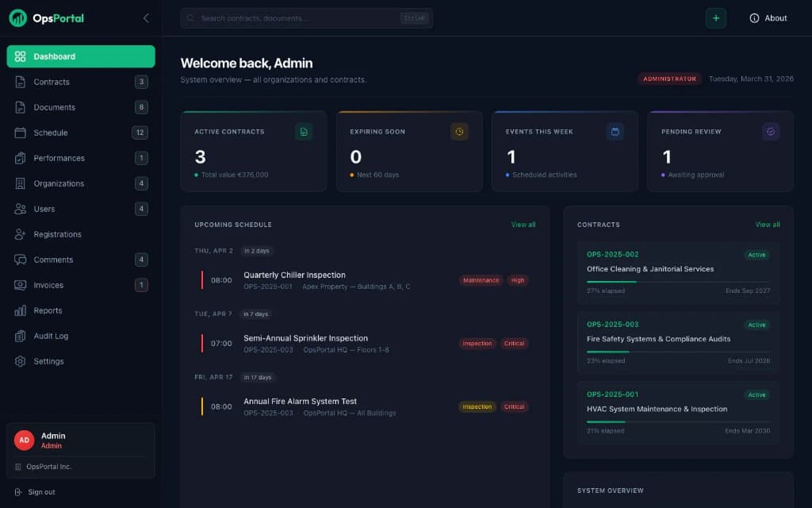
Task: Open the About link label
Action: point(776,18)
